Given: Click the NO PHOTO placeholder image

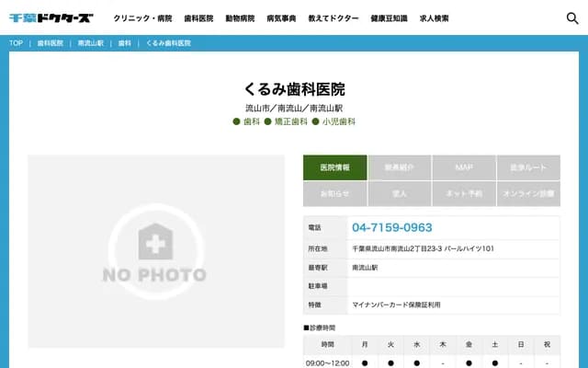Looking at the screenshot, I should point(156,251).
